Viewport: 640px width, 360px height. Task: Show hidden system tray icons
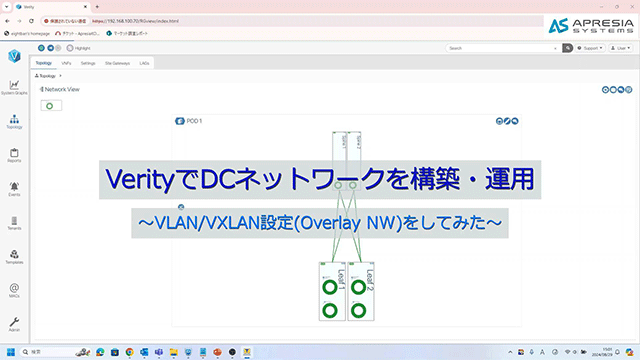tap(510, 352)
